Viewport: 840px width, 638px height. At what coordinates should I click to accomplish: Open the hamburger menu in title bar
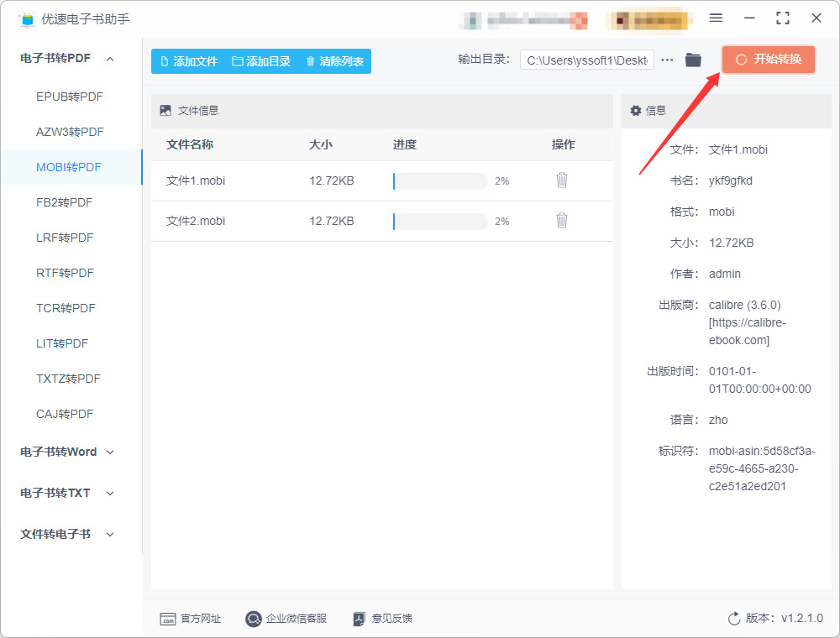[716, 18]
